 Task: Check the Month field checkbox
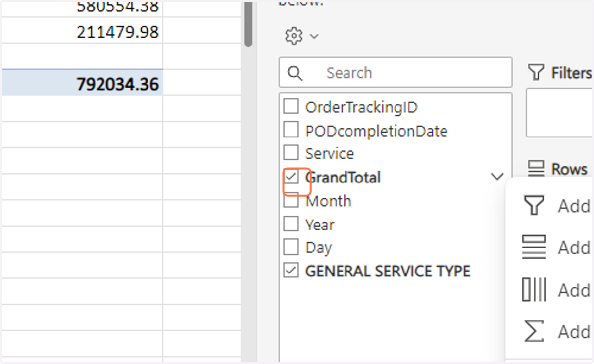(x=291, y=201)
